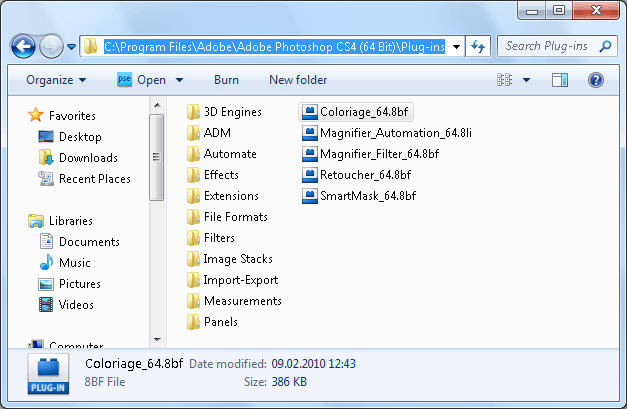Select the Magnifier_Automation_64.8li file
627x409 pixels.
coord(387,133)
